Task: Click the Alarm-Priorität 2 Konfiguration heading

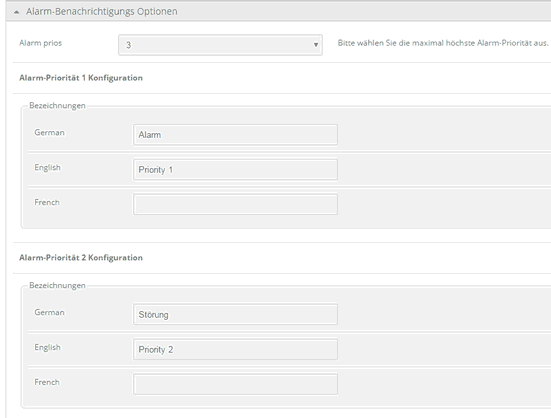Action: click(81, 258)
